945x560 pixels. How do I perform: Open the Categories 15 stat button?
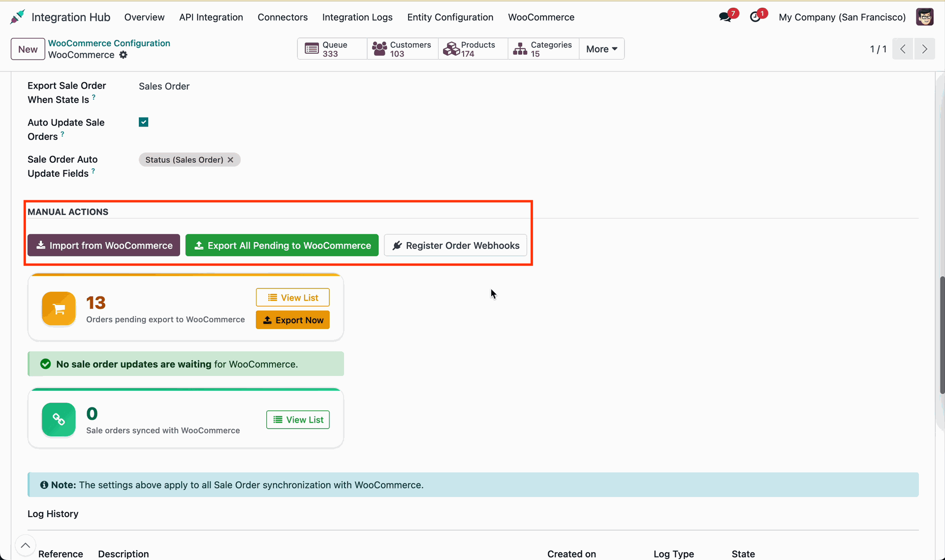[x=543, y=49]
